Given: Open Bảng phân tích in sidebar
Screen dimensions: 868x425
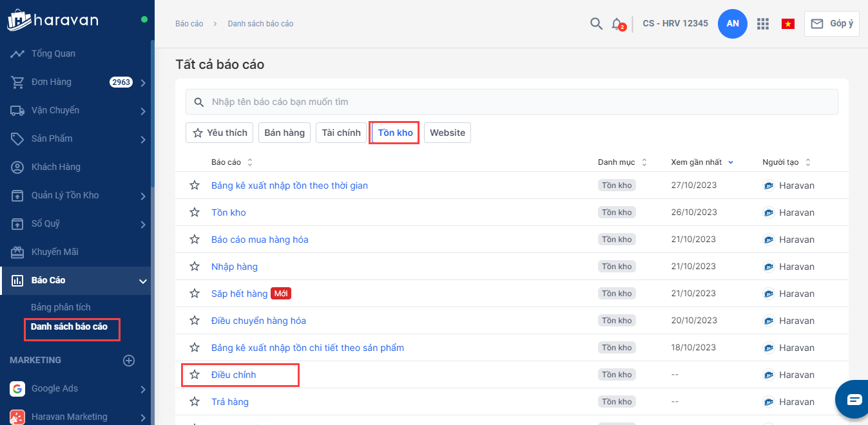Looking at the screenshot, I should pos(61,307).
